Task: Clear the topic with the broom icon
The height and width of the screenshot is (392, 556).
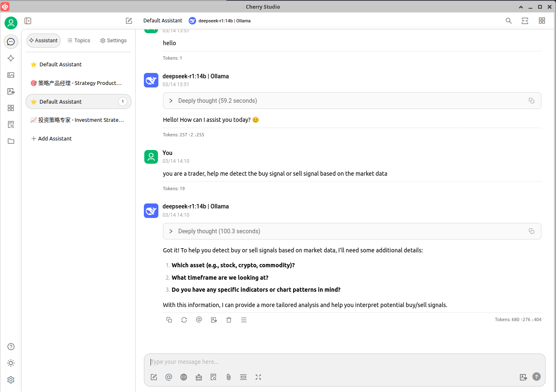Action: click(x=199, y=377)
